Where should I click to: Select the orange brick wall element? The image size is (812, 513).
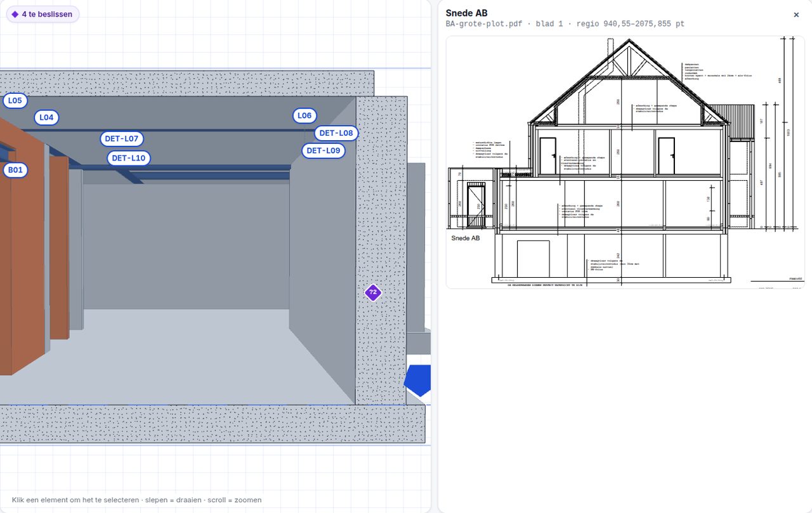22,254
